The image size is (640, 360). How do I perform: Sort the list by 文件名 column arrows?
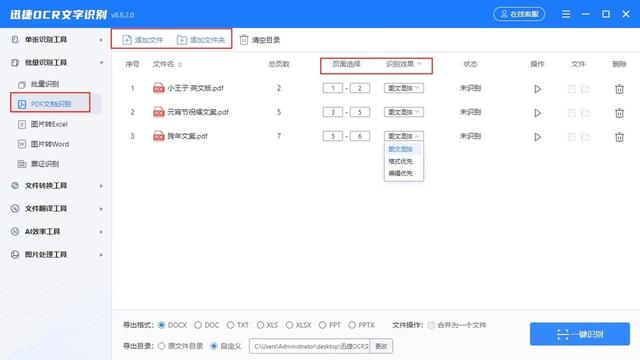point(180,64)
